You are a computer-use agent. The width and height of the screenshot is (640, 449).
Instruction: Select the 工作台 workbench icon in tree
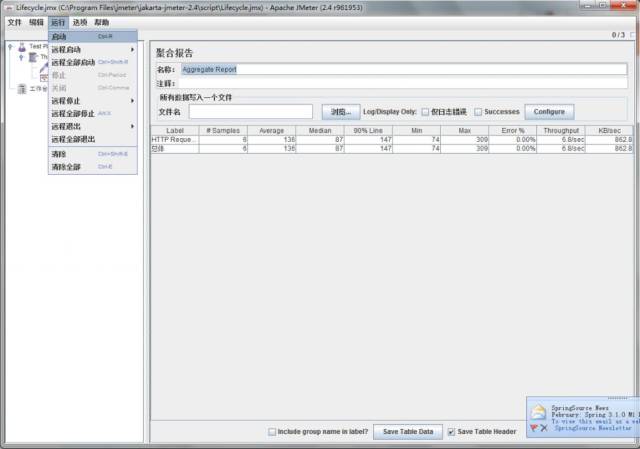pyautogui.click(x=22, y=89)
